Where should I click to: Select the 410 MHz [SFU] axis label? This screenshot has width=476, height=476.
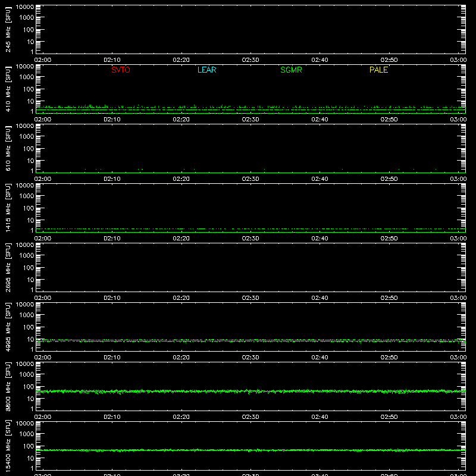(x=8, y=89)
